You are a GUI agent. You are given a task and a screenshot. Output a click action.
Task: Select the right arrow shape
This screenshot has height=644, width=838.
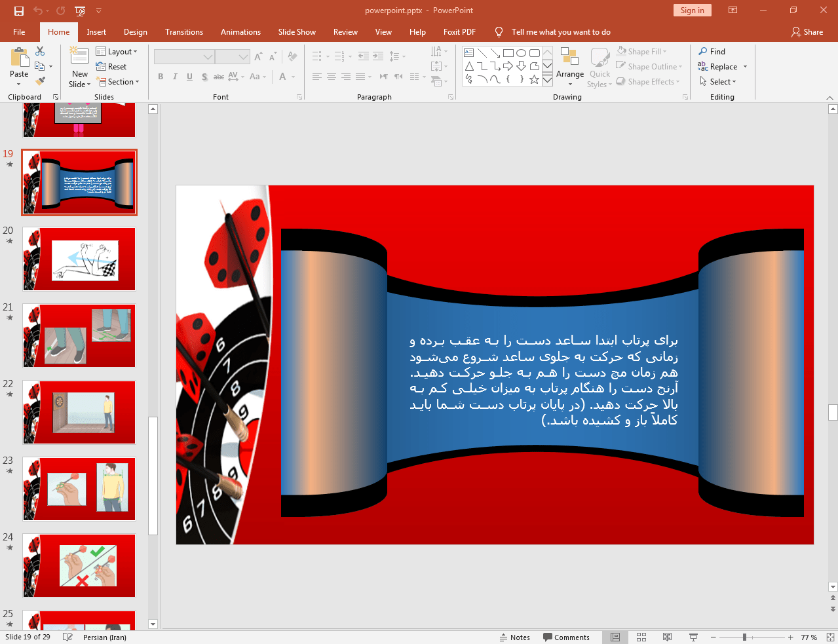(x=508, y=66)
